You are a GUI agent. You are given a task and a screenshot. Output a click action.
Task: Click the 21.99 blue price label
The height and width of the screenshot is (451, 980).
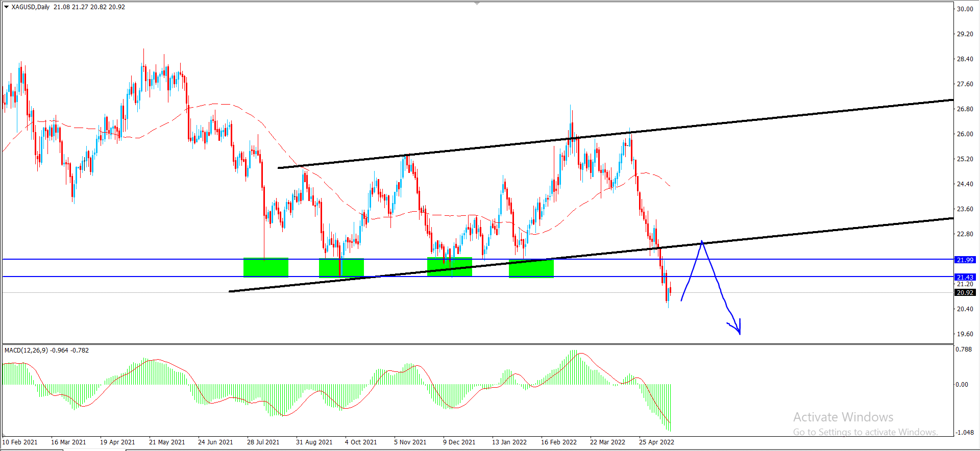tap(965, 260)
